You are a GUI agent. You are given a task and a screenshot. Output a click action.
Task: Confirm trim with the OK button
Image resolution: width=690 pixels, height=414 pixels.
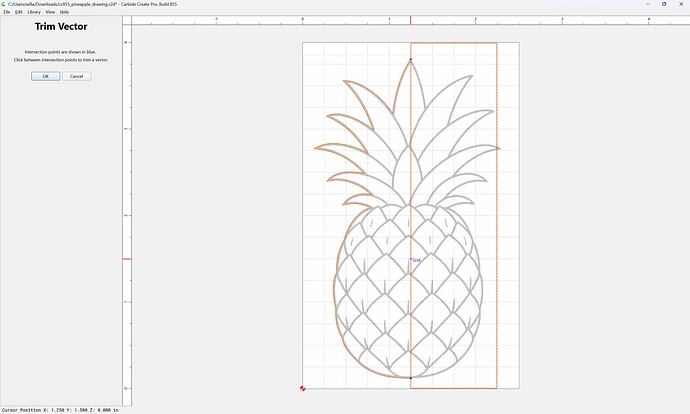[x=45, y=76]
